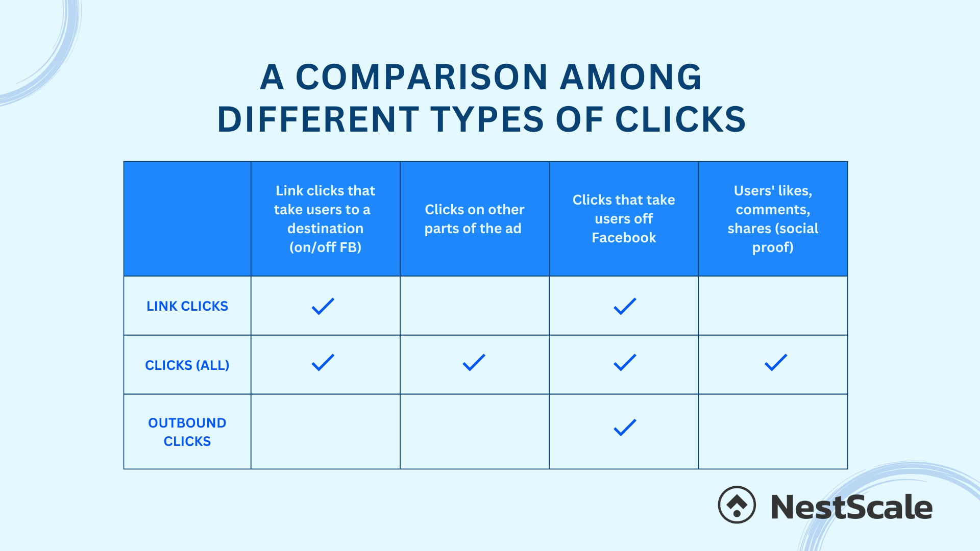Toggle the Clicks All row visibility
This screenshot has height=551, width=980.
point(188,363)
